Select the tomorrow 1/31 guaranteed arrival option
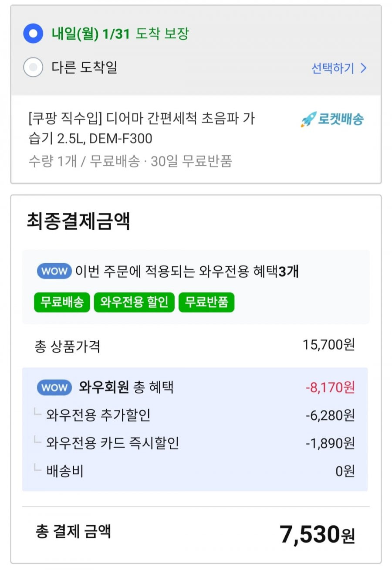 (33, 34)
